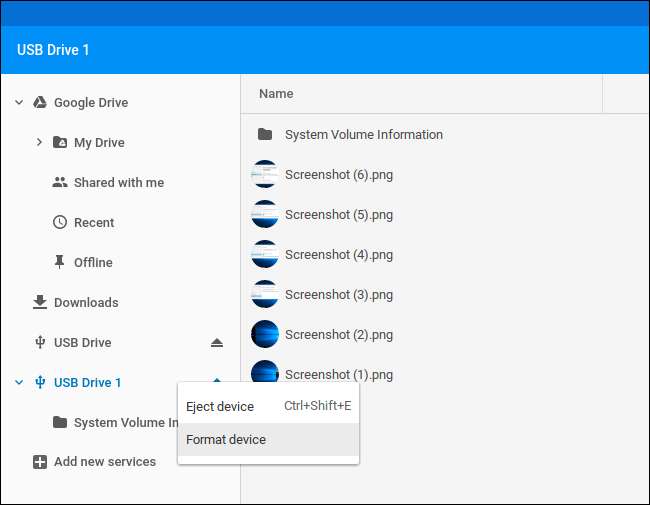
Task: Click the Recent clock icon
Action: pos(60,223)
